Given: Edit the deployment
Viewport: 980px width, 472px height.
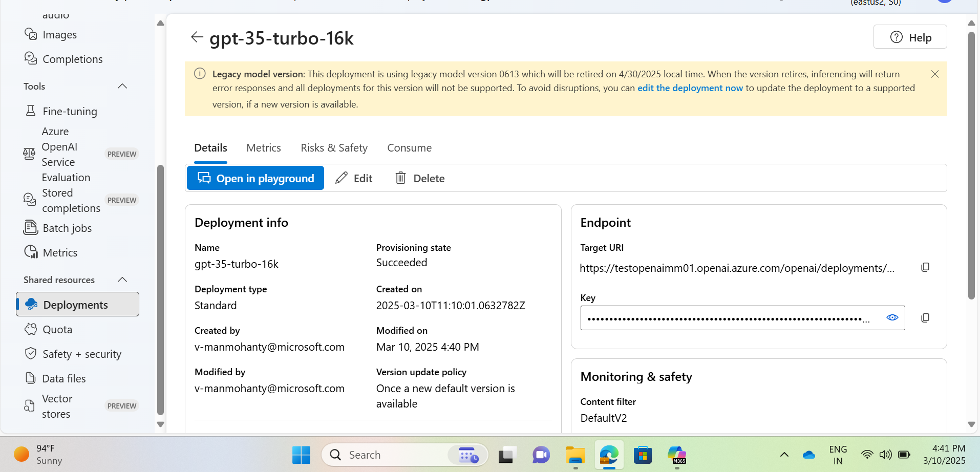Looking at the screenshot, I should (x=354, y=178).
